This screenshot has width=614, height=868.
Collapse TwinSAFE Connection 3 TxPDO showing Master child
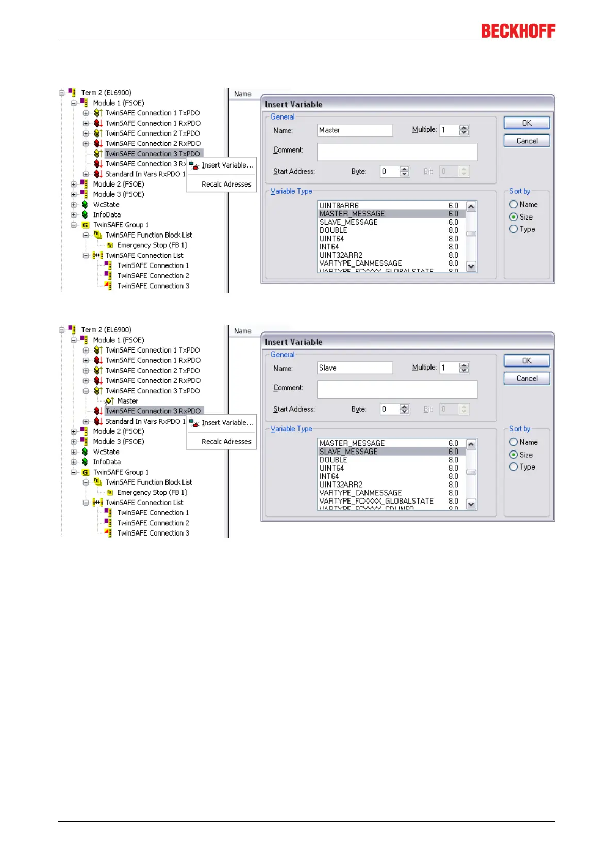[86, 391]
